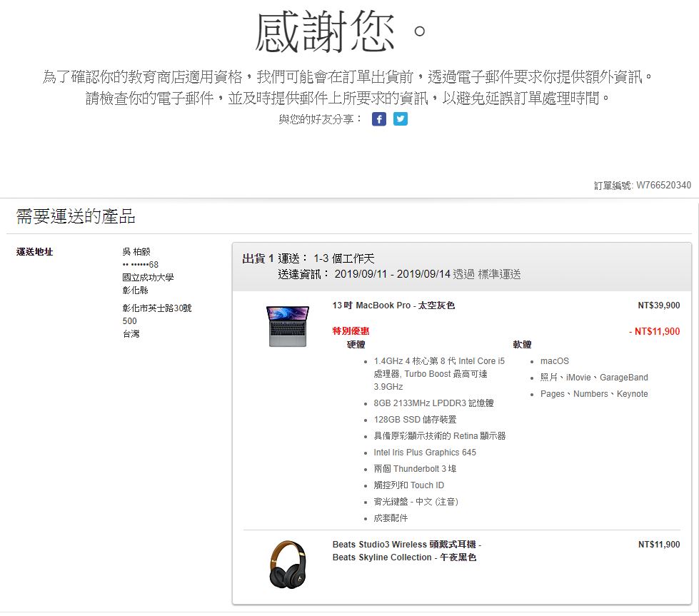
Task: Click the discount amount - NT$11,900 in red
Action: 655,331
